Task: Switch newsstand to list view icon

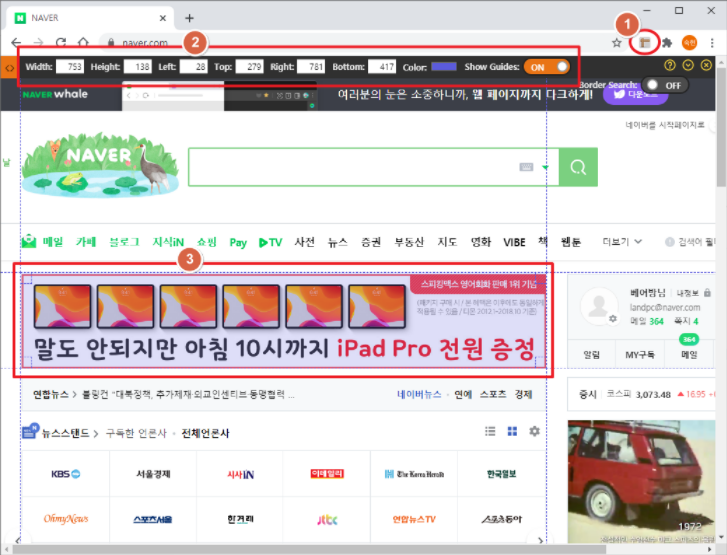Action: tap(490, 432)
